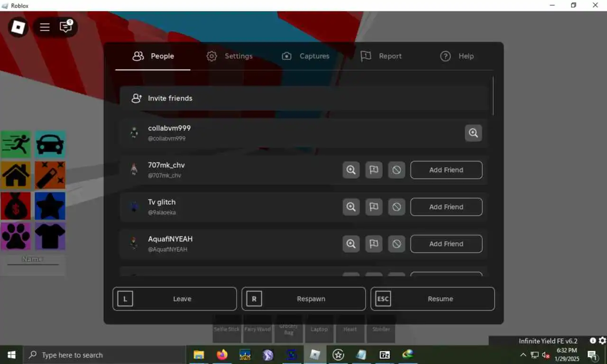The height and width of the screenshot is (364, 607).
Task: Click the collabvm999 player name
Action: (x=169, y=128)
